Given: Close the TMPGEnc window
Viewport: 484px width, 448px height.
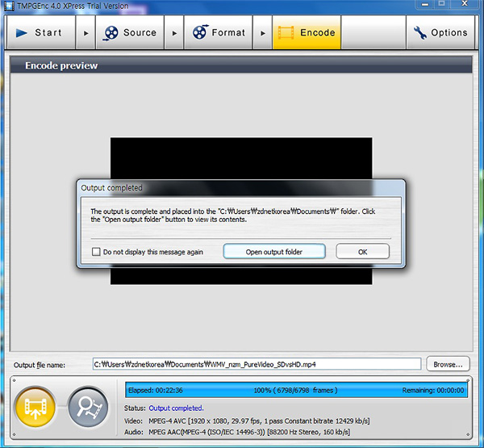Looking at the screenshot, I should tap(465, 4).
